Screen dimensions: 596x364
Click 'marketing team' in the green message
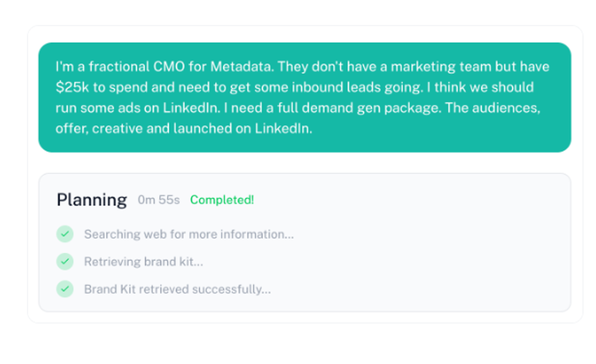[451, 66]
